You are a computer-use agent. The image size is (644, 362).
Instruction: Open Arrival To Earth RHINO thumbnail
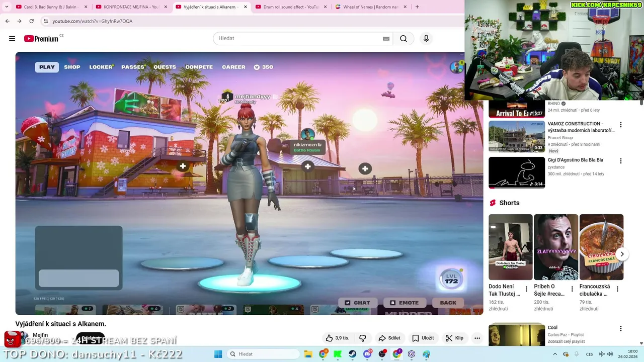click(517, 109)
